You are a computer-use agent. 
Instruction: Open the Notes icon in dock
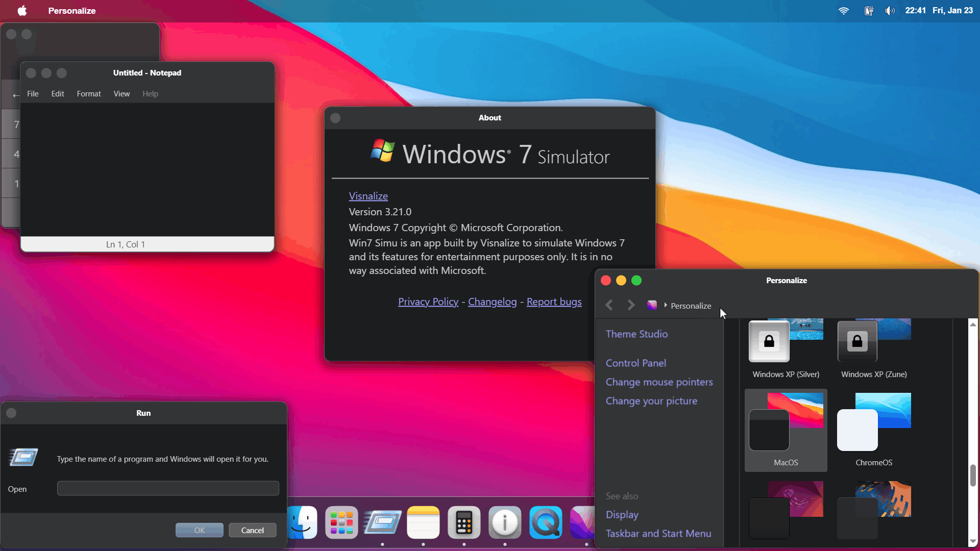423,522
